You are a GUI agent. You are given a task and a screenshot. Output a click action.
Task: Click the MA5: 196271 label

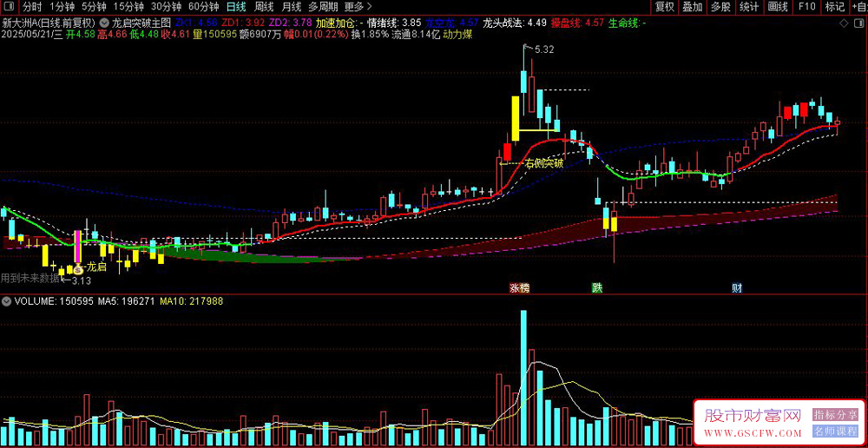tap(127, 301)
